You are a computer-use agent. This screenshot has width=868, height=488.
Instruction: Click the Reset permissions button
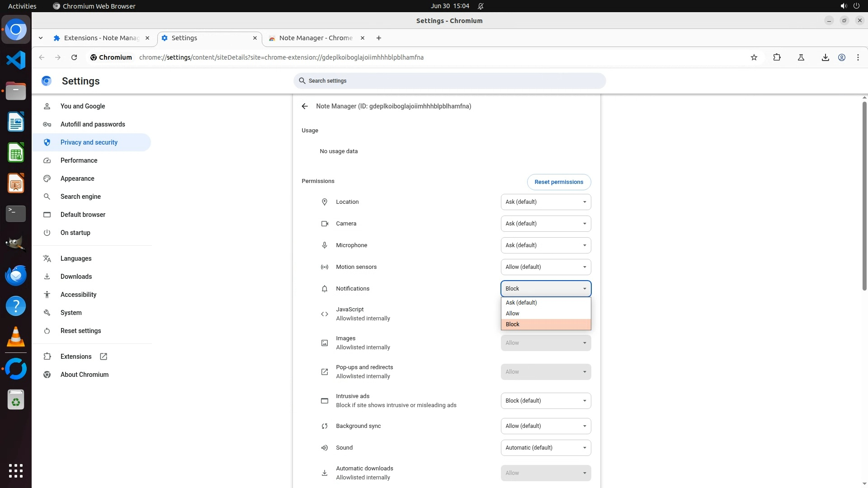558,182
